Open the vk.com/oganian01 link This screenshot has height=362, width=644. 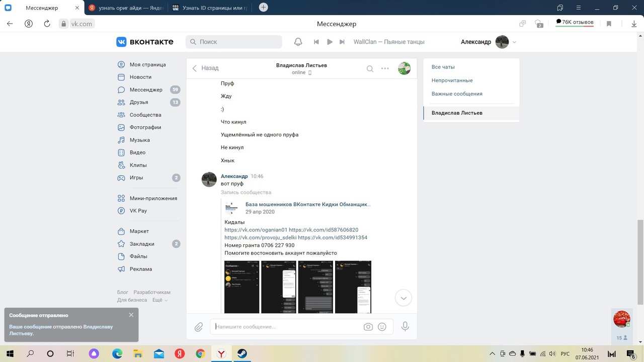tap(256, 230)
